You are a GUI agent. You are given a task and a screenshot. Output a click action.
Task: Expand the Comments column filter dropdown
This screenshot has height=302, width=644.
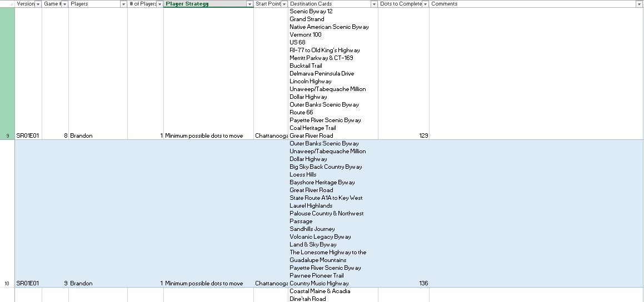pos(639,4)
